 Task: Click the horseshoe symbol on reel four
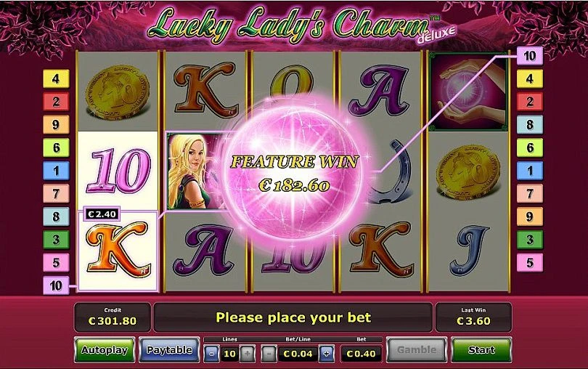coord(390,171)
